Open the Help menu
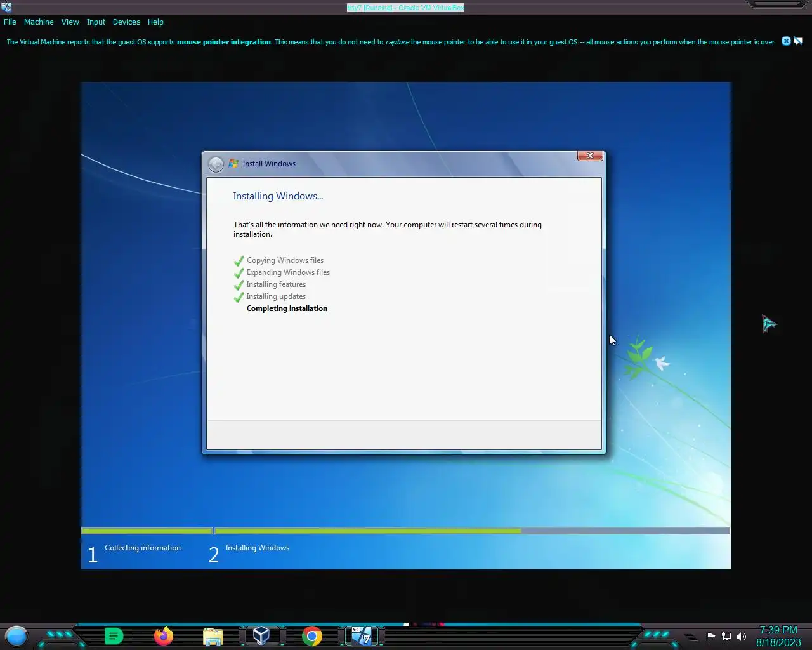This screenshot has height=650, width=812. pos(155,22)
